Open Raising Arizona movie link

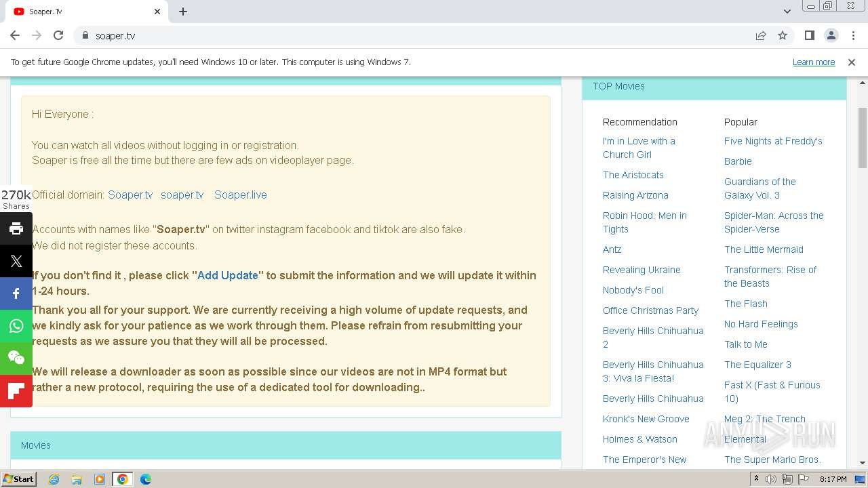pos(635,195)
